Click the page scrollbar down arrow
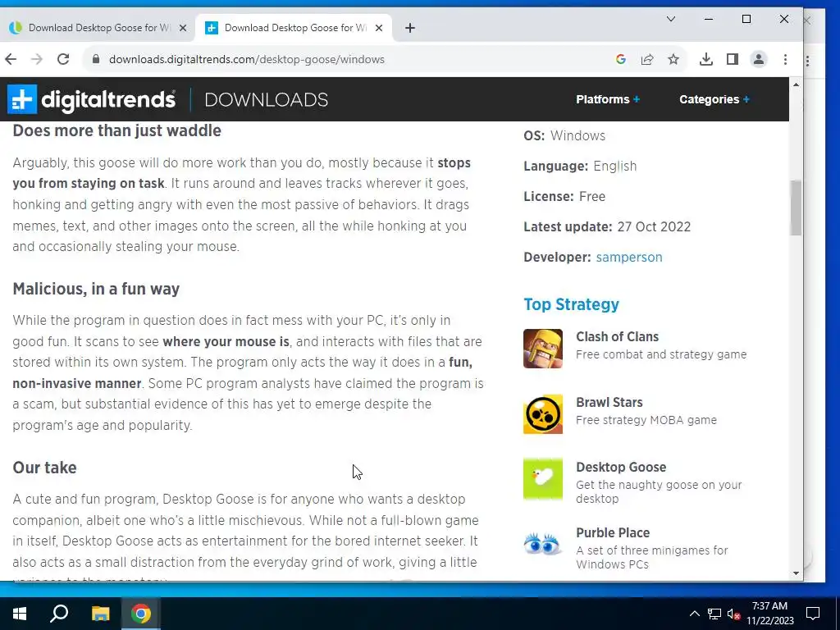The width and height of the screenshot is (840, 630). [796, 573]
